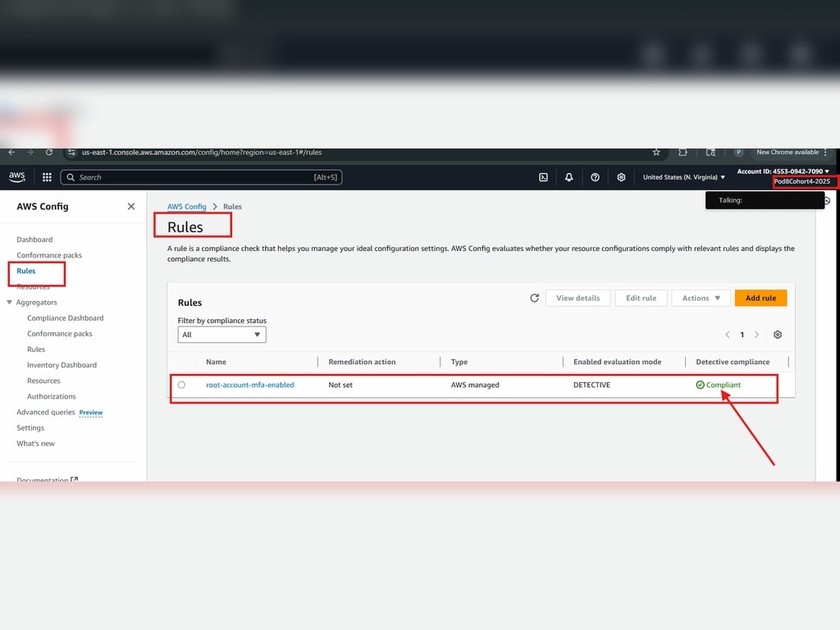
Task: Click New Chrome available update button
Action: click(787, 152)
